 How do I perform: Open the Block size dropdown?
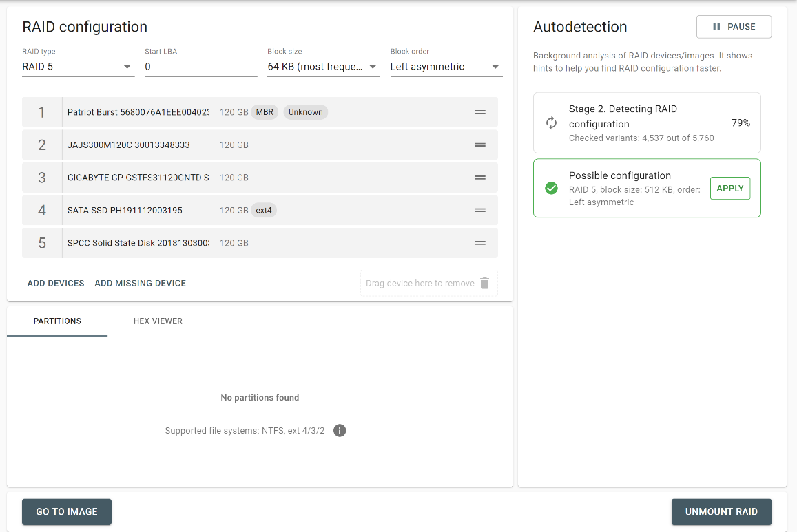pos(324,67)
